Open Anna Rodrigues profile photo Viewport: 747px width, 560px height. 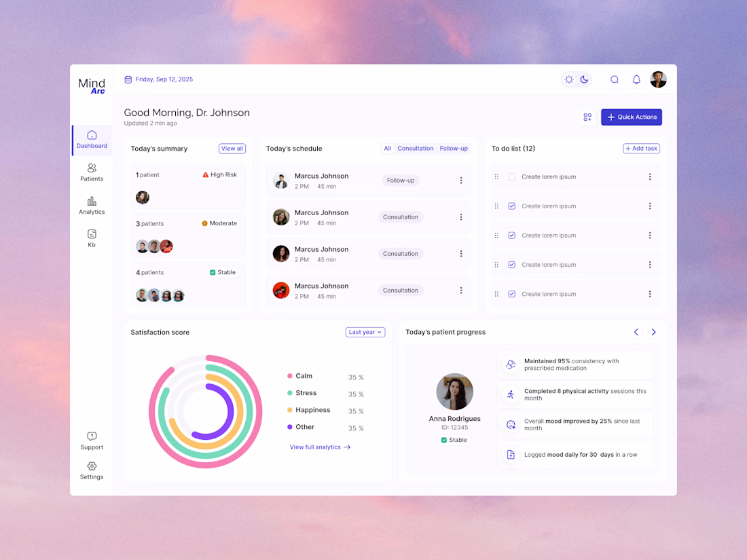coord(454,392)
